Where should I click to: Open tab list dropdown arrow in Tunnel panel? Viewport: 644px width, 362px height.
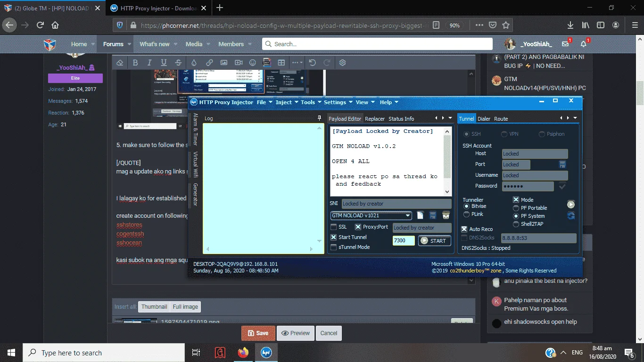coord(575,118)
